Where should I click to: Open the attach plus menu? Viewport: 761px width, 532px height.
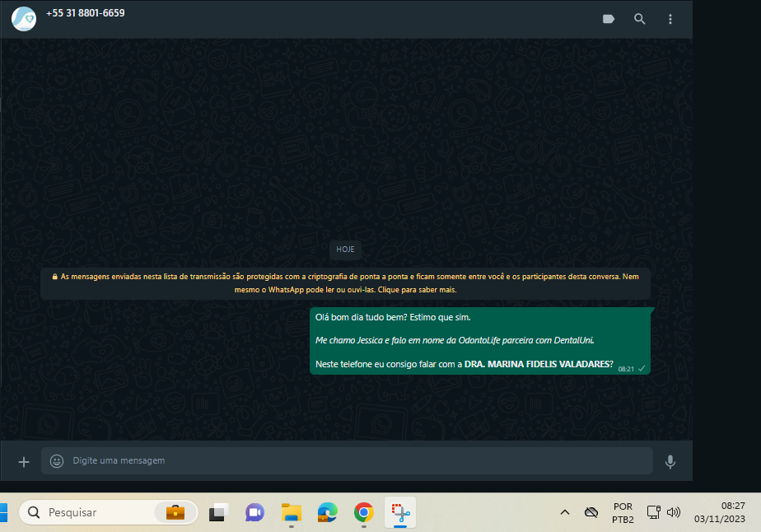click(24, 462)
